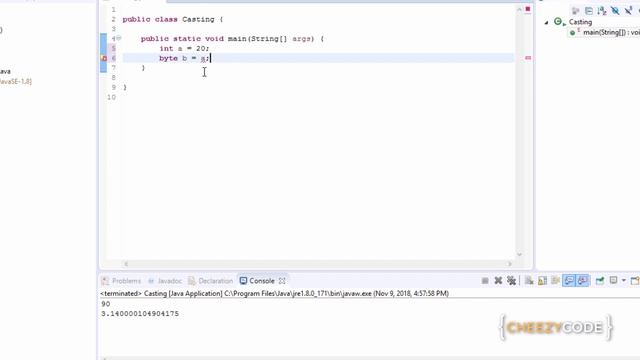
Task: Toggle Show Console on standard output change
Action: pyautogui.click(x=569, y=281)
